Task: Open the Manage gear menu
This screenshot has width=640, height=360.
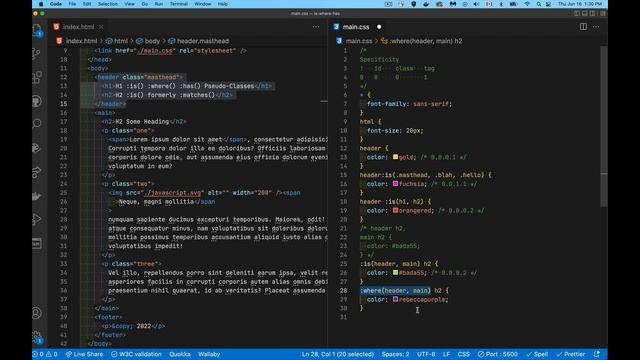Action: tap(37, 337)
